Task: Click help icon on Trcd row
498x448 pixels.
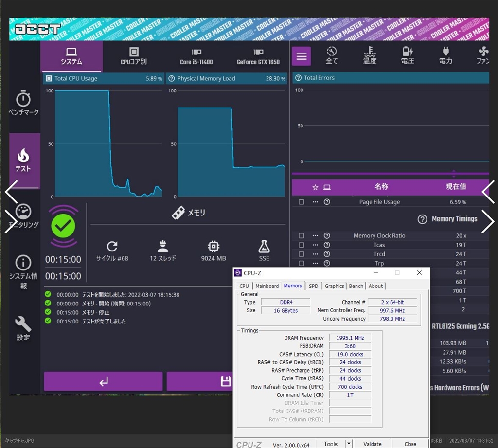Action: coord(327,254)
